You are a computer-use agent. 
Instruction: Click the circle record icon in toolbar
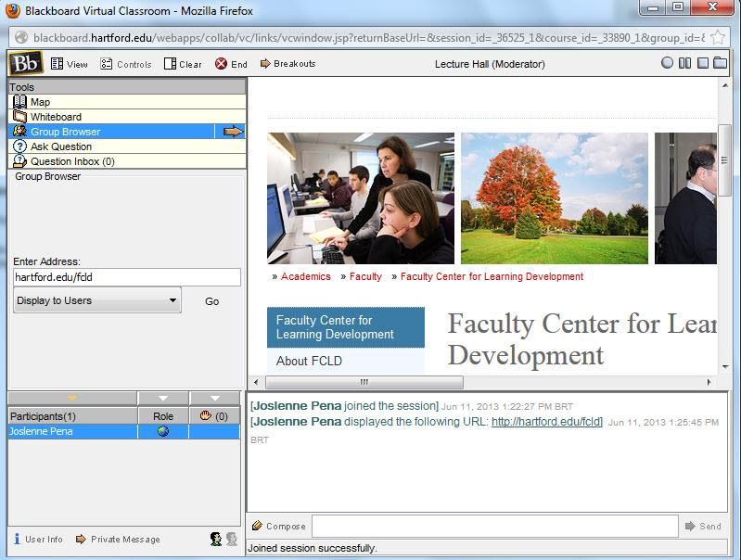(667, 63)
